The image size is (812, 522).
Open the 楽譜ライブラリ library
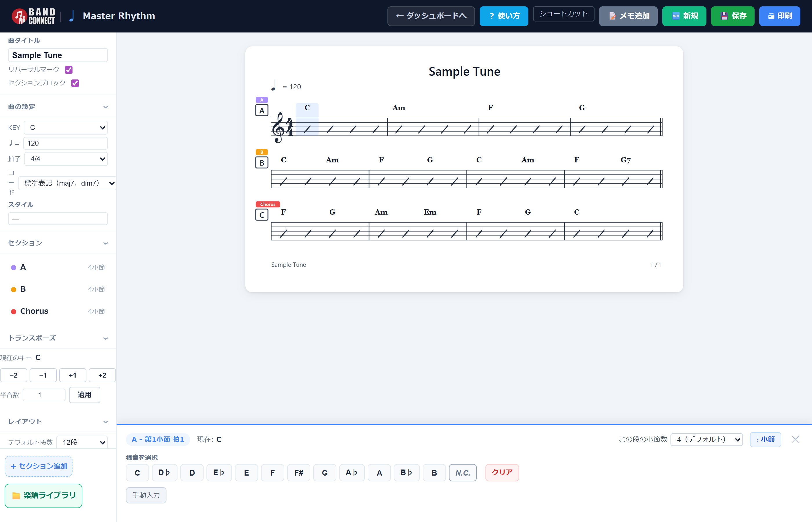[x=43, y=496]
